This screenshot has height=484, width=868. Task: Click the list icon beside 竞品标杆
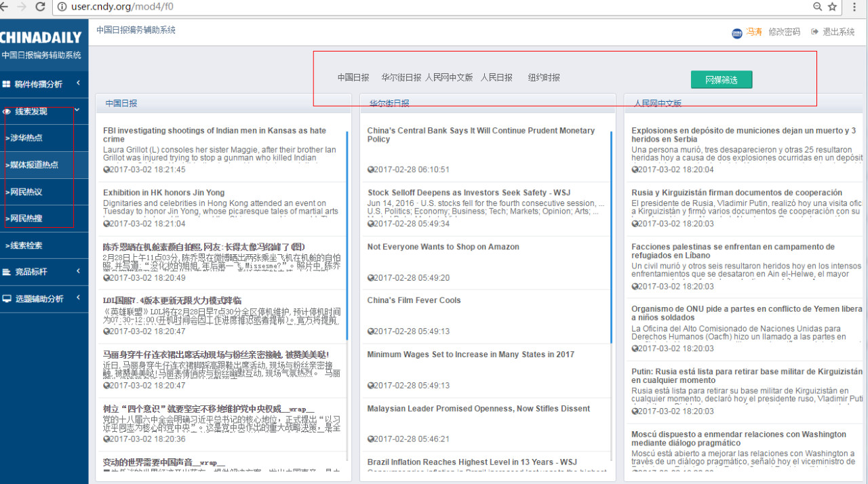pyautogui.click(x=7, y=272)
